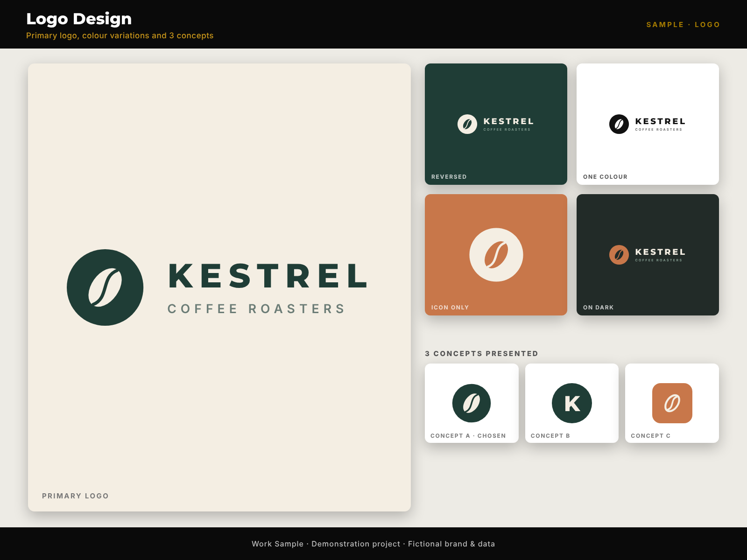Click the COFFEE ROASTERS tagline in Reversed card
The height and width of the screenshot is (560, 747).
507,130
